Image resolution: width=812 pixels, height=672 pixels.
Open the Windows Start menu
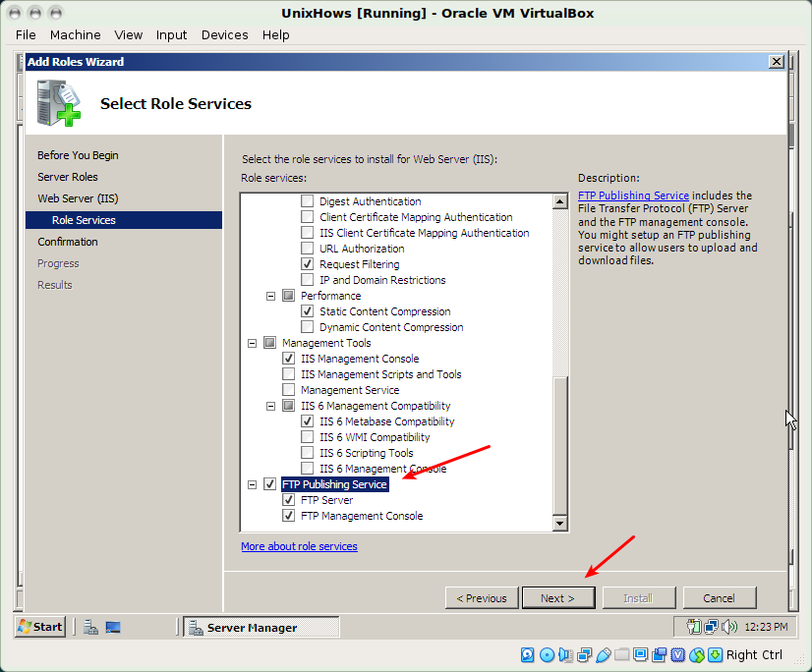pos(40,627)
